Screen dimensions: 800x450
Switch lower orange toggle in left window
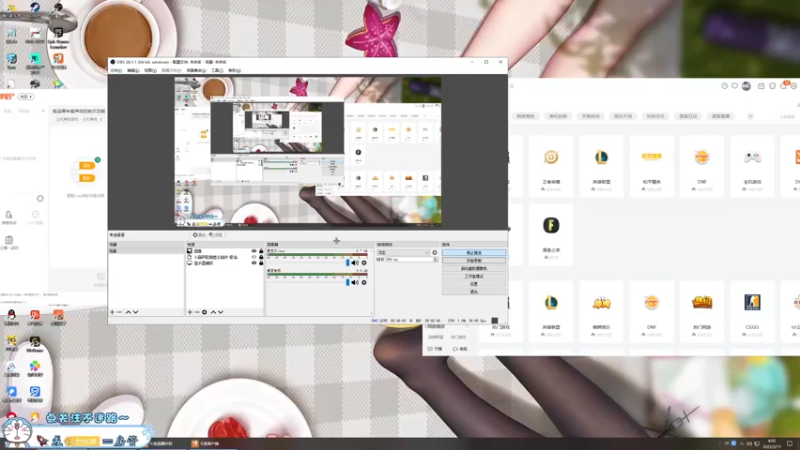[x=87, y=178]
